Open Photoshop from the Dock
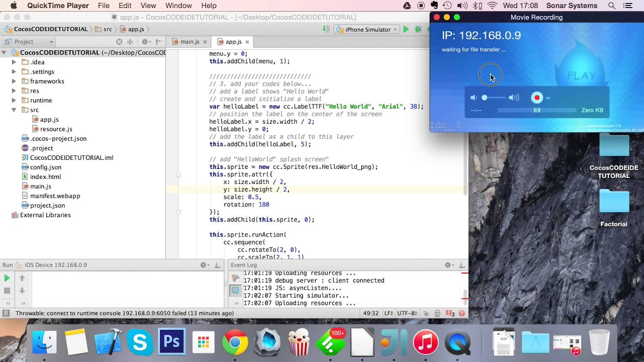 click(172, 342)
